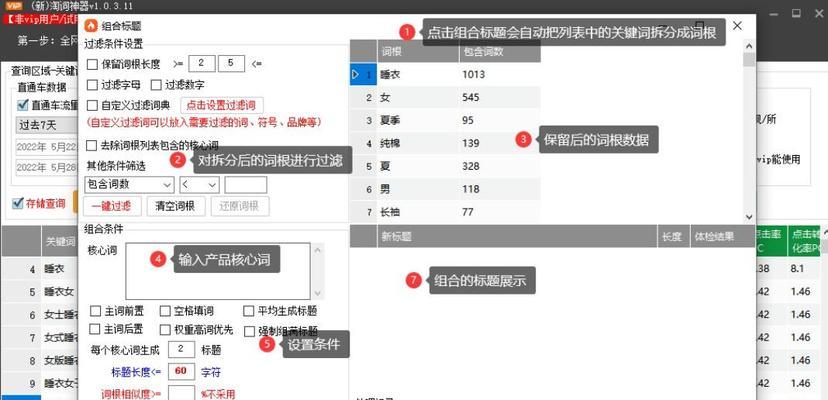Click 清空词根 button
Viewport: 828px width, 400px height.
[176, 206]
